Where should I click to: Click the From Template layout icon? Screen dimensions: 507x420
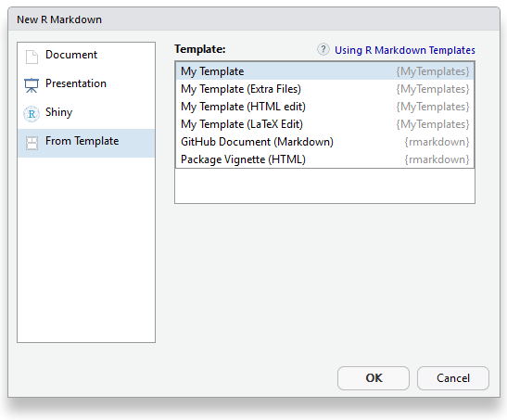tap(32, 143)
